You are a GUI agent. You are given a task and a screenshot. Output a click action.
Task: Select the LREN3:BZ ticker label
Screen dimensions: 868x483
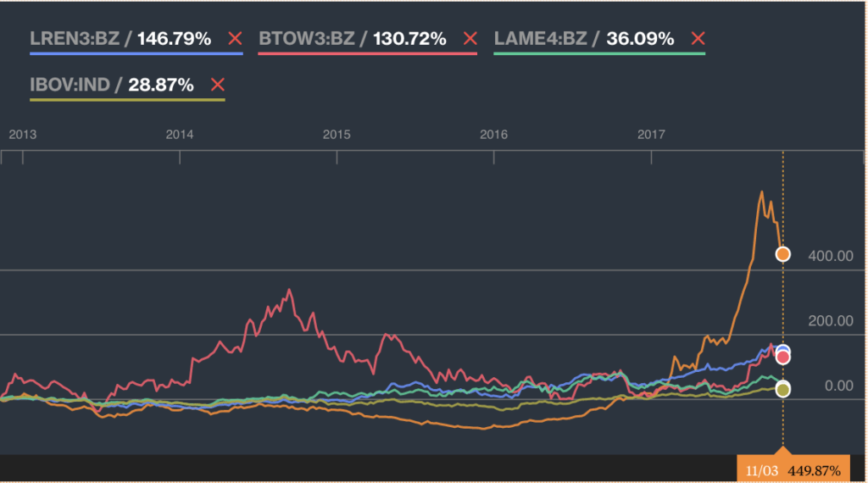click(x=75, y=39)
